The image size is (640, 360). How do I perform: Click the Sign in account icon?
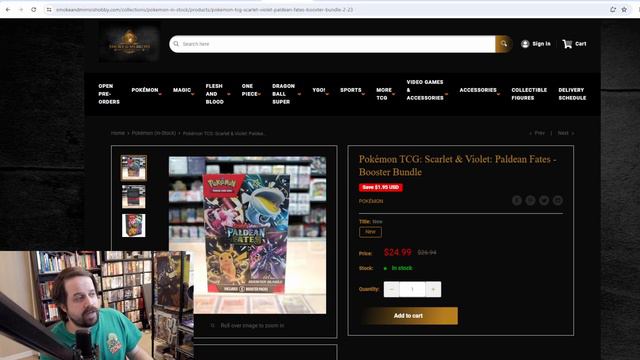point(525,44)
